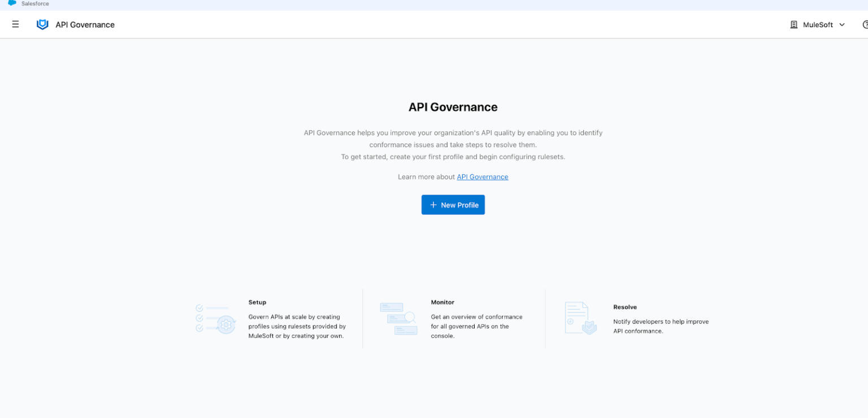Click the Monitor chat illustration icon
The width and height of the screenshot is (868, 418).
(398, 318)
